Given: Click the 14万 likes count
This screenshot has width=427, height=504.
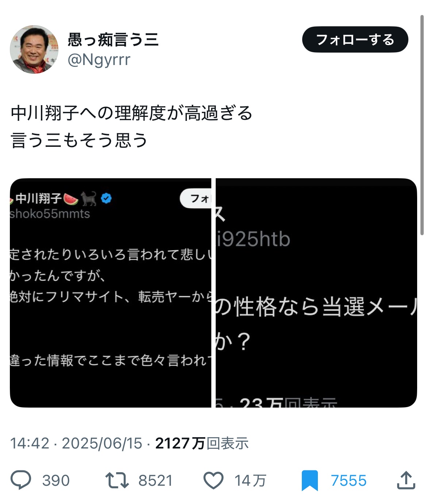Looking at the screenshot, I should point(250,481).
